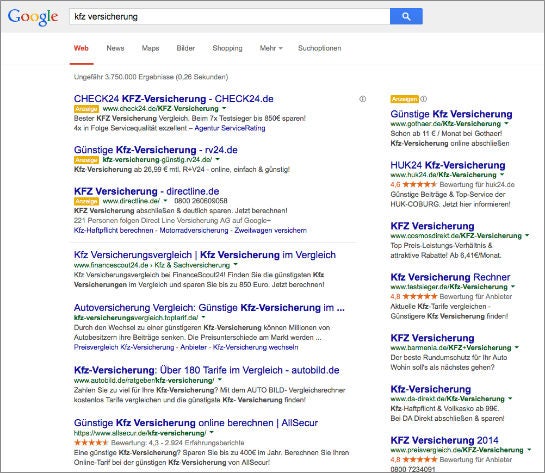The height and width of the screenshot is (473, 545).
Task: Follow Kfz-Versicherung wechseln sitelink
Action: (255, 347)
